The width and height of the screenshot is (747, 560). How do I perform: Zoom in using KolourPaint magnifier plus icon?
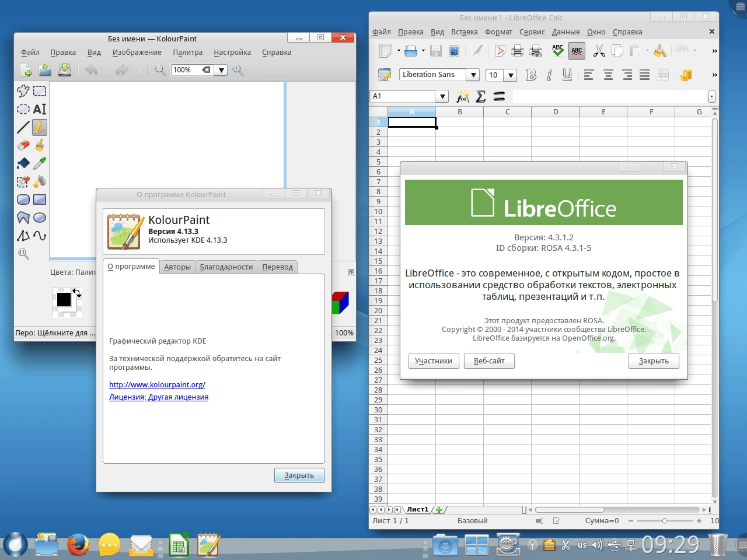tap(238, 70)
